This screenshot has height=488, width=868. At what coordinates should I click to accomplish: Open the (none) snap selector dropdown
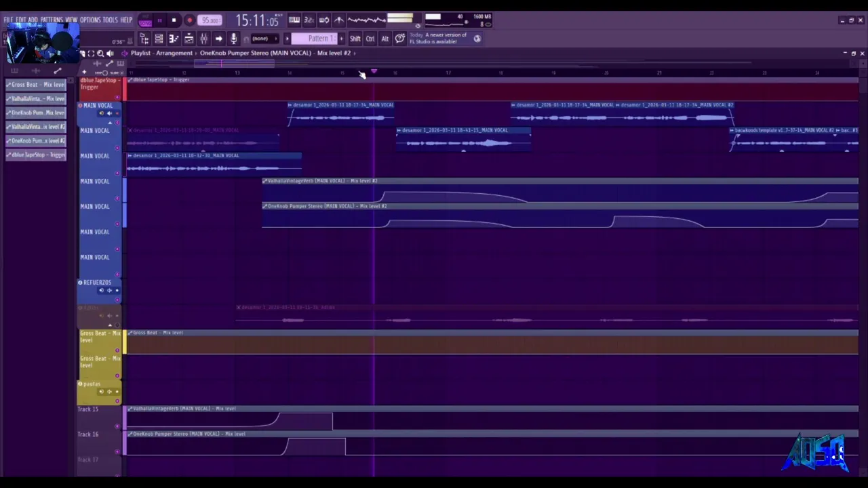point(265,39)
